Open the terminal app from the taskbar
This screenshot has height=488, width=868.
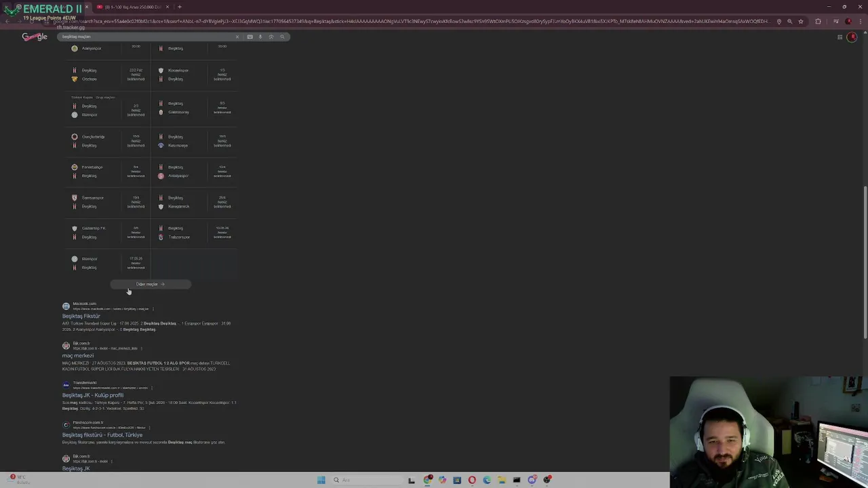click(517, 480)
